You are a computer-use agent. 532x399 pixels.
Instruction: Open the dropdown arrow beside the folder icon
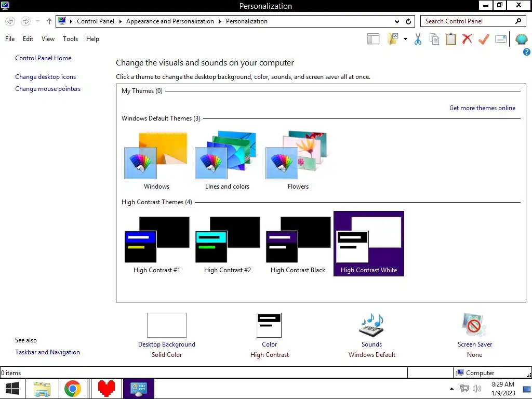[x=405, y=38]
